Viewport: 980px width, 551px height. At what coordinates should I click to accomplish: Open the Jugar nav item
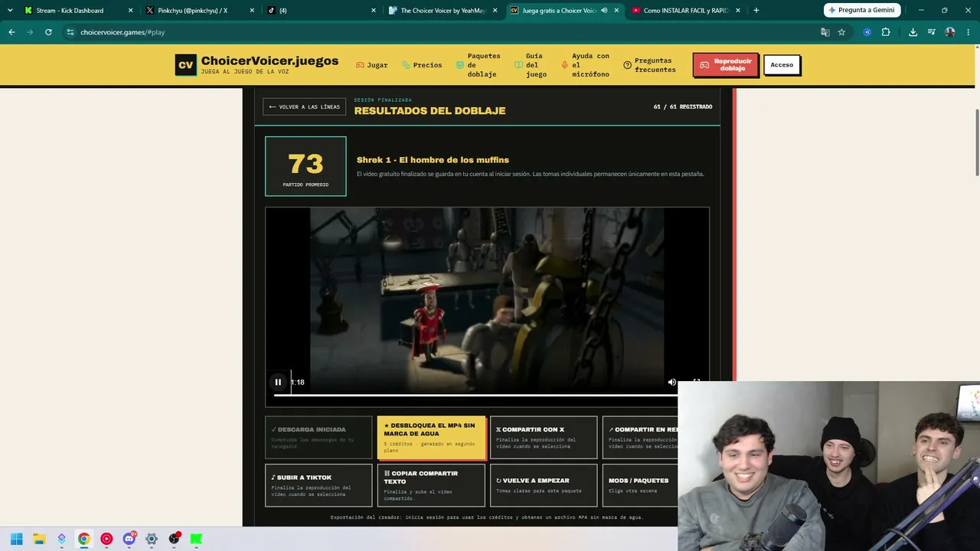(372, 65)
